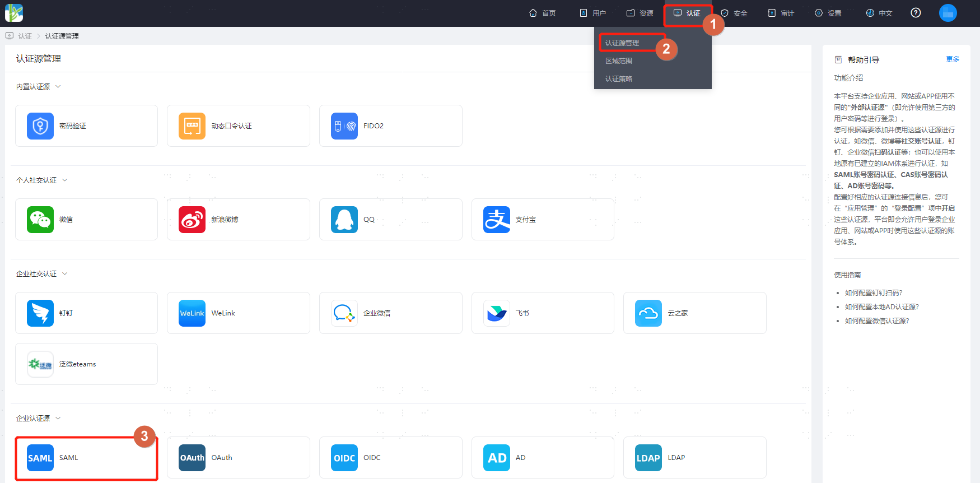Click the help question mark icon
The image size is (980, 483).
[916, 13]
